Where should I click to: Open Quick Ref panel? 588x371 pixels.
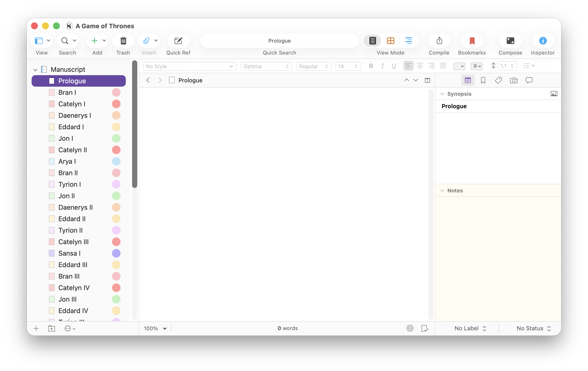[178, 40]
